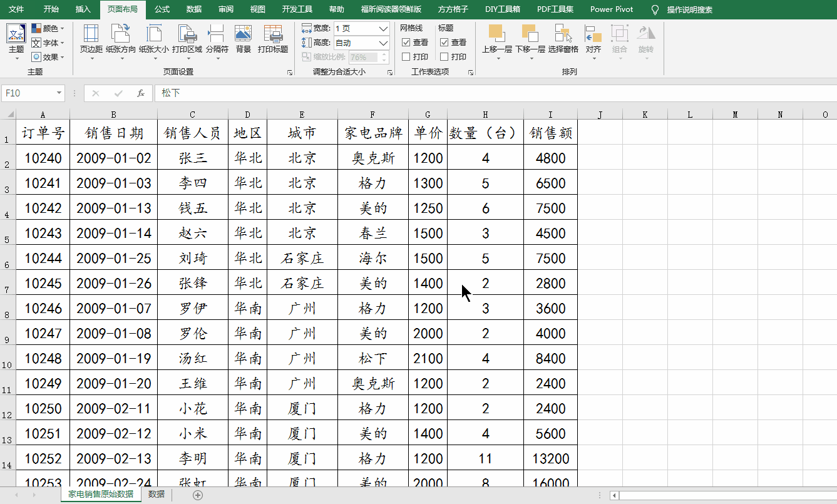Switch to the 公式 formulas tab
Image resolution: width=837 pixels, height=504 pixels.
[162, 9]
